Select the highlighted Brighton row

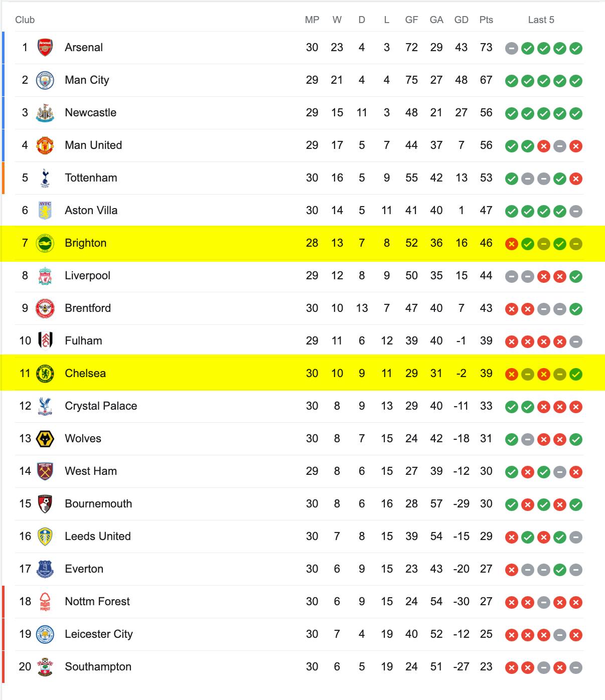point(302,243)
